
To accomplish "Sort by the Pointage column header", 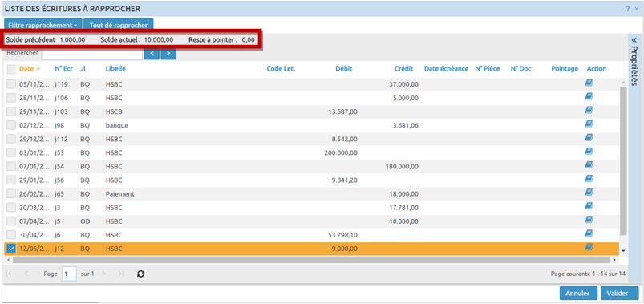I will pyautogui.click(x=565, y=69).
